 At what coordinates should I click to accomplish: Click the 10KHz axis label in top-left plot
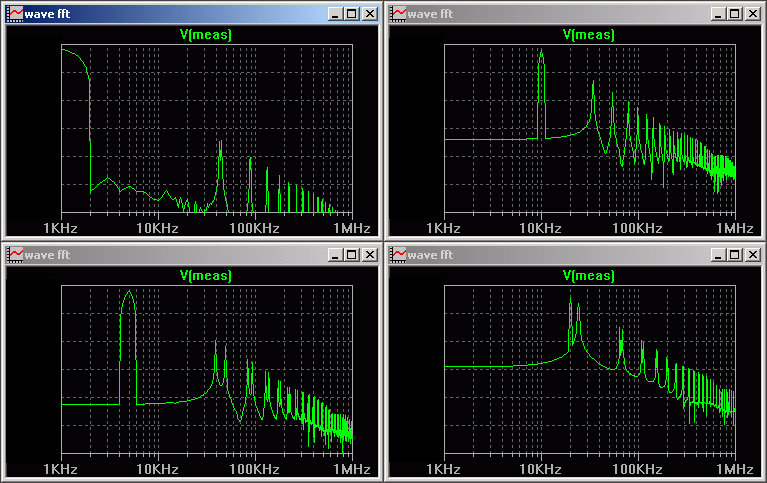click(157, 229)
